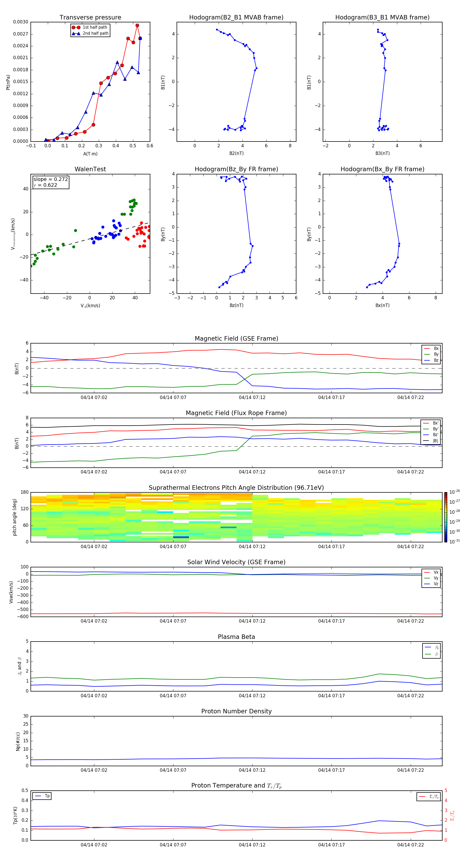Click '04/14 07:07' tick under Solar Wind Velocity

coord(173,621)
